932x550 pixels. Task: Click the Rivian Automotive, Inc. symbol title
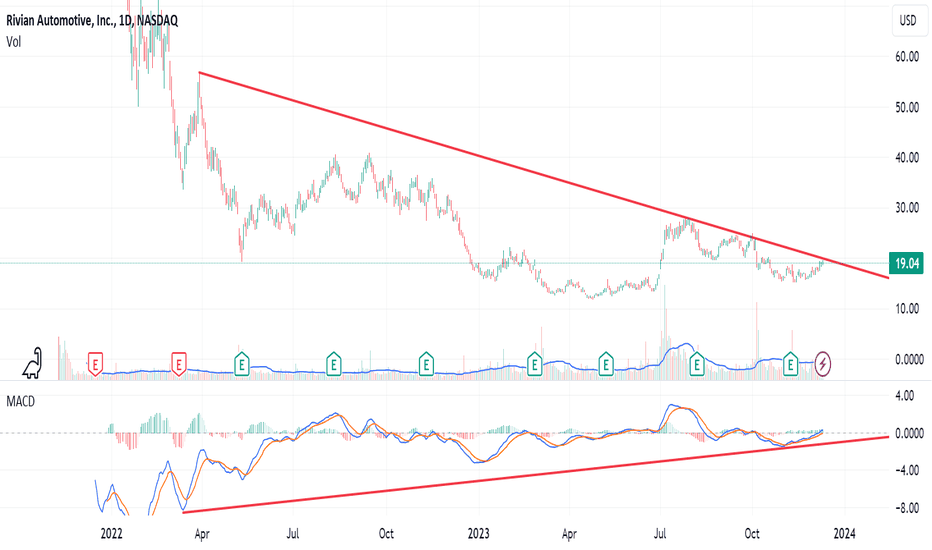[x=92, y=20]
